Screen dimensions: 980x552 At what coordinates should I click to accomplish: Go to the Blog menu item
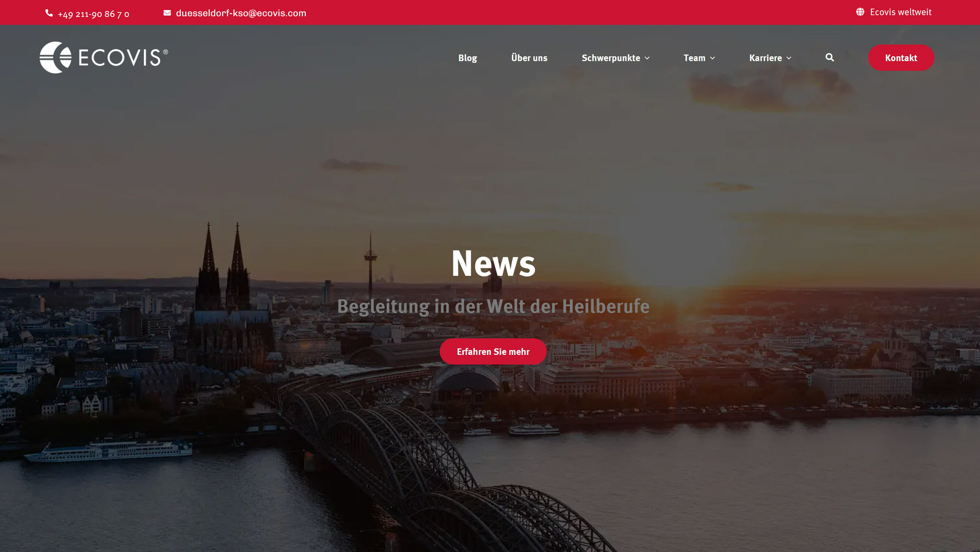467,58
